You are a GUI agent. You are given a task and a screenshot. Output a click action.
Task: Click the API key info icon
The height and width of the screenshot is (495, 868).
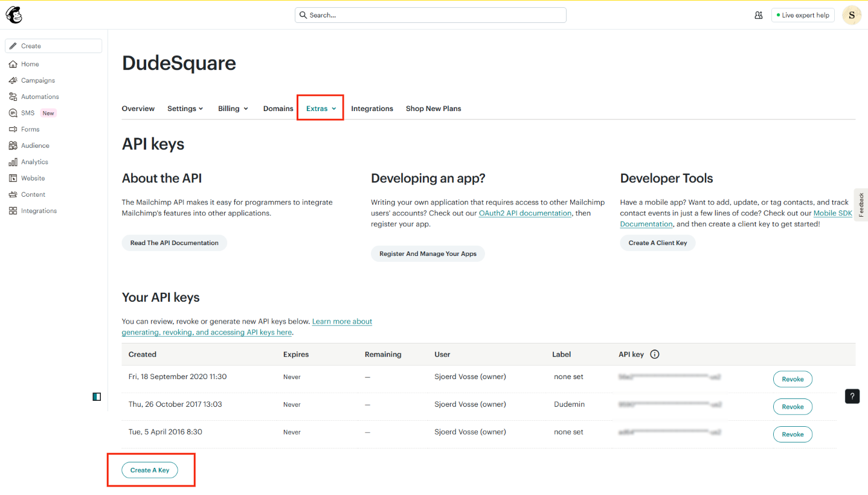tap(655, 354)
